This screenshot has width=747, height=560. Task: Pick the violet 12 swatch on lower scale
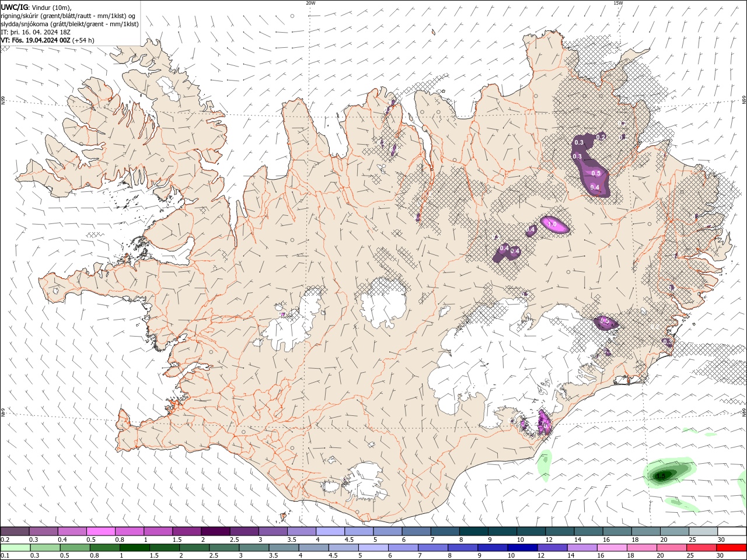point(553,548)
